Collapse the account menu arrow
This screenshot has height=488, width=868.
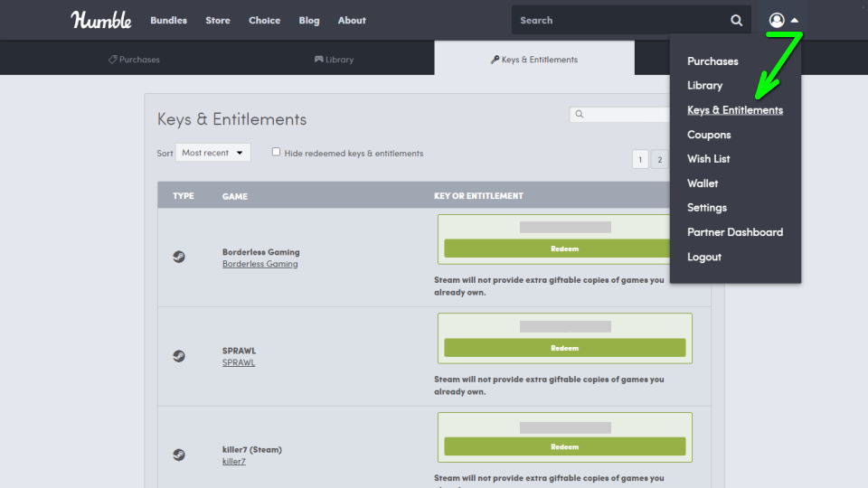point(795,20)
